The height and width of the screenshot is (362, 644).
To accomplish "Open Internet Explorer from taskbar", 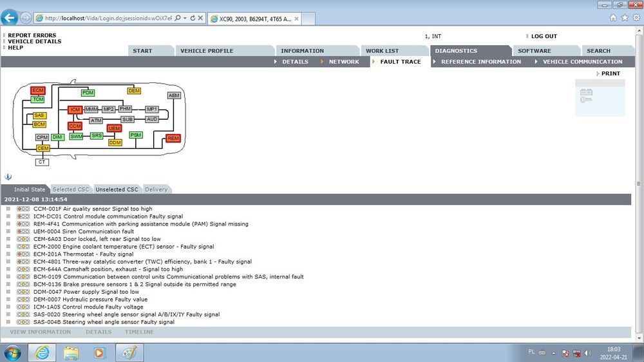I will point(43,352).
